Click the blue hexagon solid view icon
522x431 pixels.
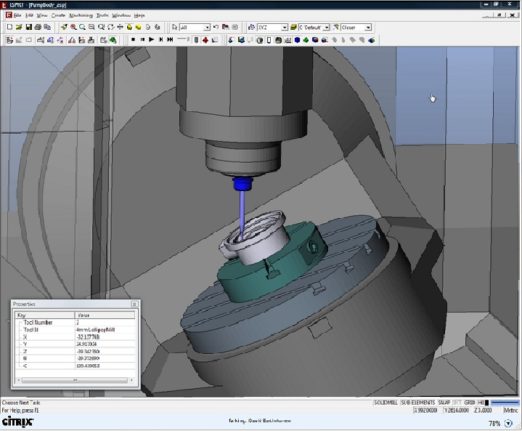pos(297,40)
